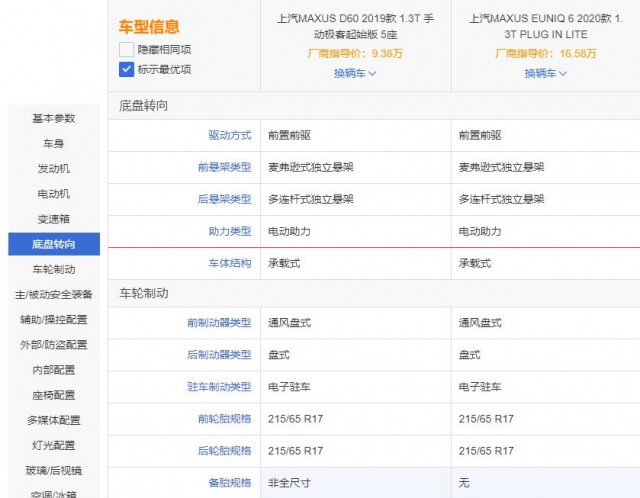Go to 电动机 section

click(x=54, y=194)
